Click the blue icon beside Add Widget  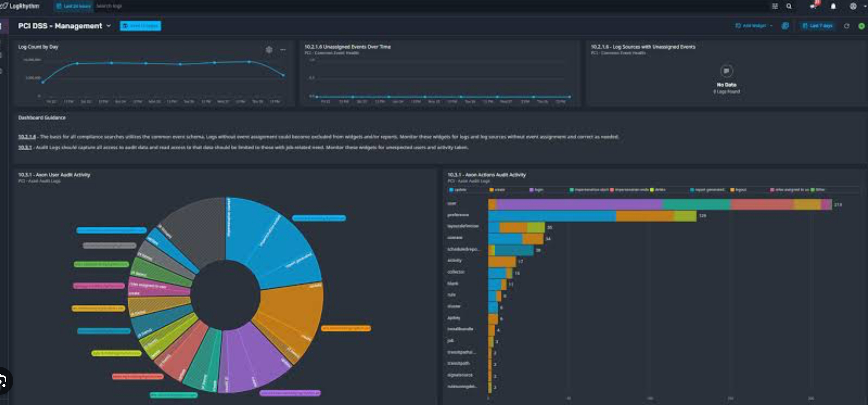click(785, 26)
